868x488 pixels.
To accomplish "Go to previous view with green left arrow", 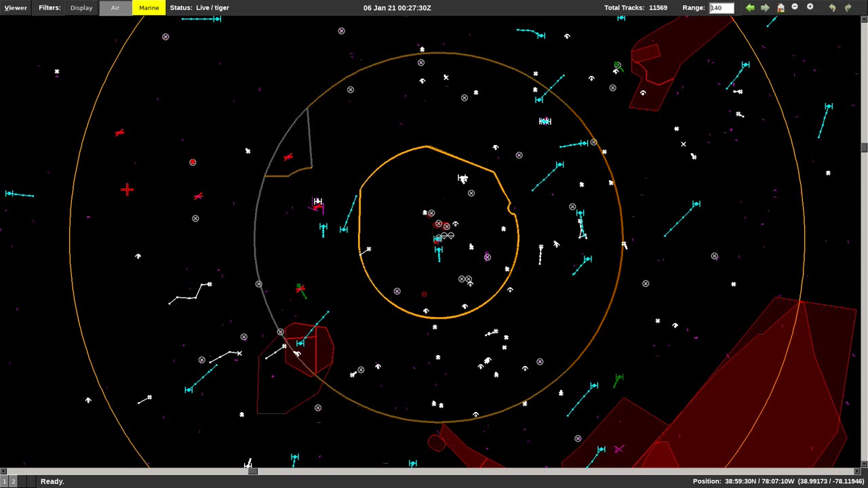I will pos(750,7).
